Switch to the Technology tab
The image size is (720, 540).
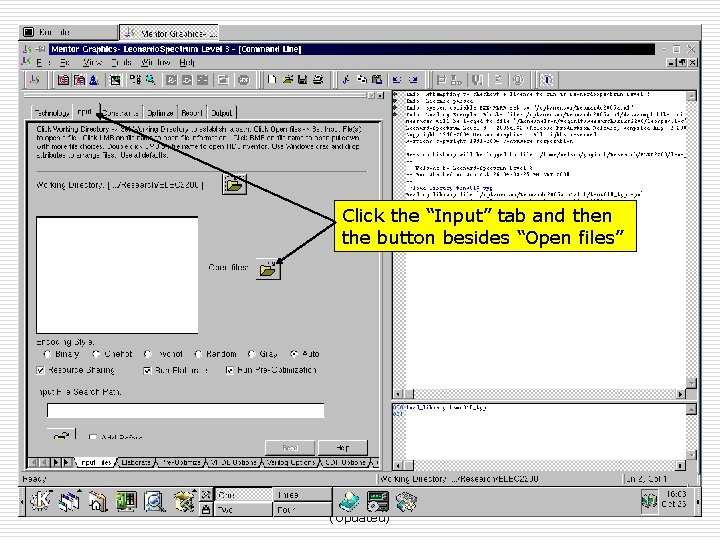point(51,112)
